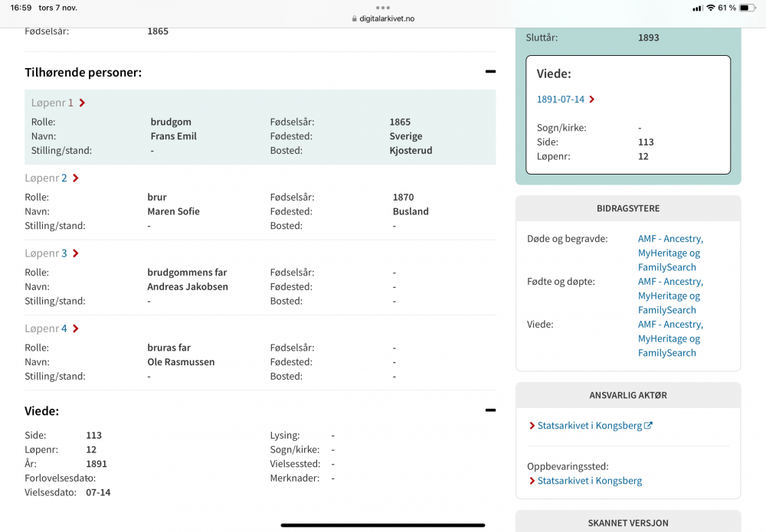Open Statsarkivet i Kongsberg under Ansvarlig aktør
The image size is (766, 532).
pos(589,426)
